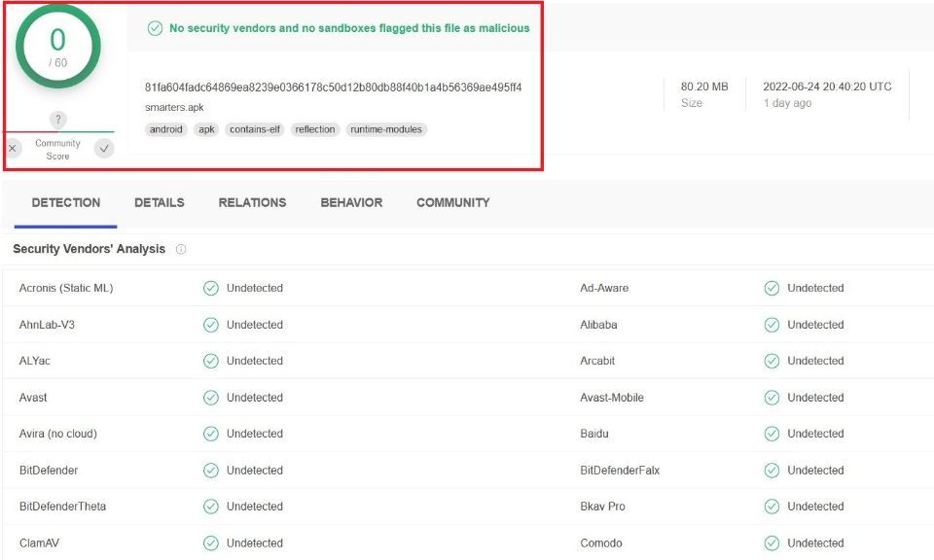Open the DETECTION tab
Viewport: 934px width, 560px height.
point(65,203)
